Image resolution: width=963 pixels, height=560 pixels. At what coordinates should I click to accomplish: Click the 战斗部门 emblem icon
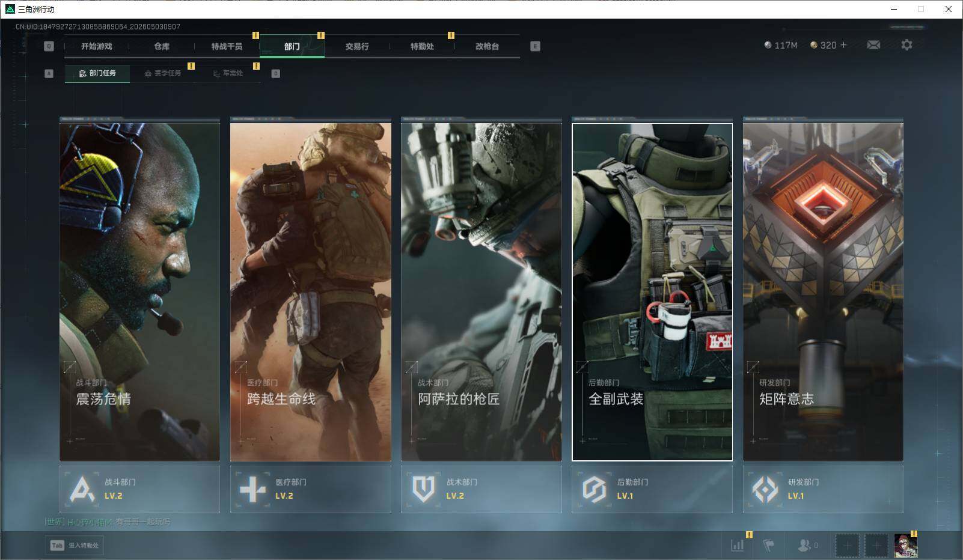[82, 489]
